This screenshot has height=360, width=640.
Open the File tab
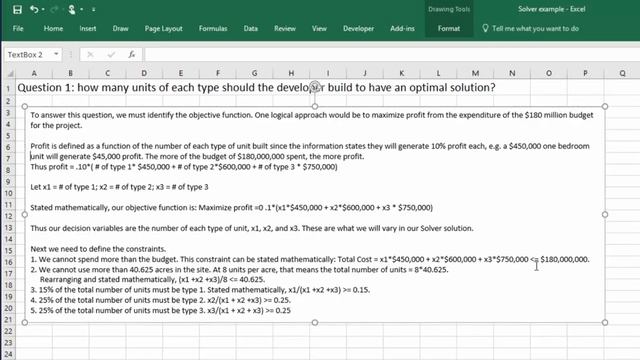[18, 29]
